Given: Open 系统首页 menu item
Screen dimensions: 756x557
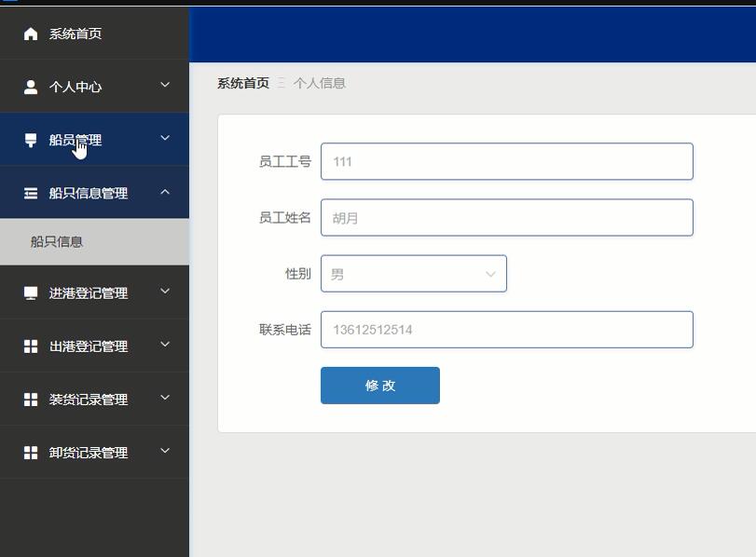Looking at the screenshot, I should (x=94, y=34).
